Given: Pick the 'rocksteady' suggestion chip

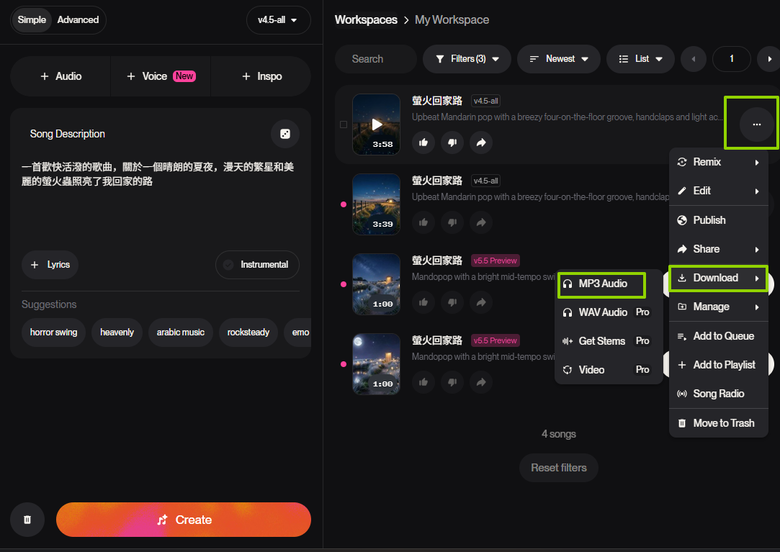Looking at the screenshot, I should click(x=248, y=332).
